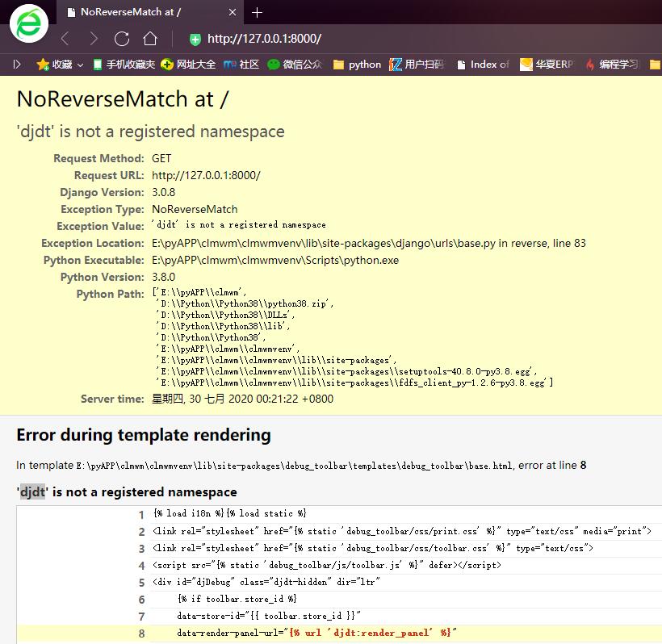Click the 网址大全 bookmark icon

[167, 64]
